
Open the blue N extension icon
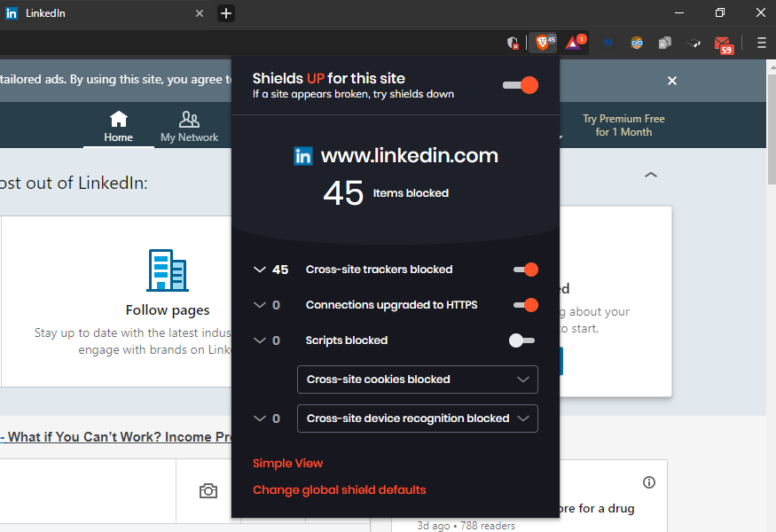pos(608,43)
